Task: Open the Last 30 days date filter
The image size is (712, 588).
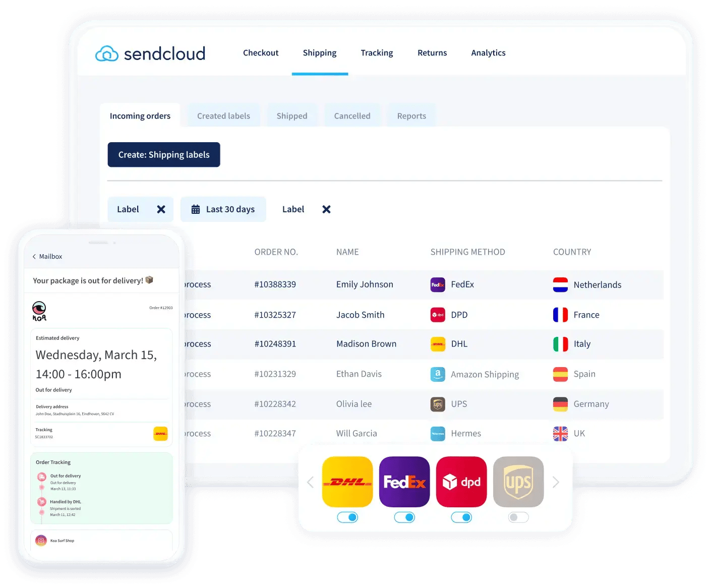Action: coord(223,209)
